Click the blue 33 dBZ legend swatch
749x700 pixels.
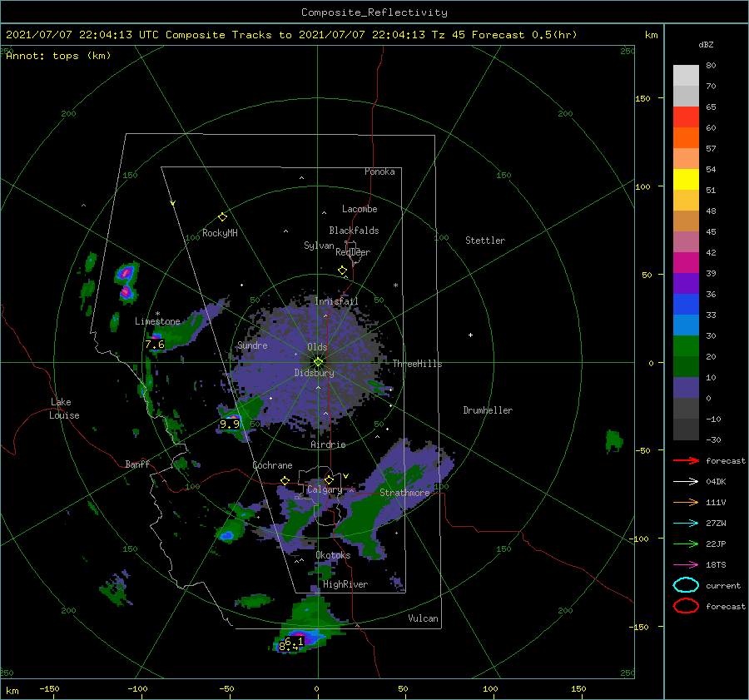[686, 305]
